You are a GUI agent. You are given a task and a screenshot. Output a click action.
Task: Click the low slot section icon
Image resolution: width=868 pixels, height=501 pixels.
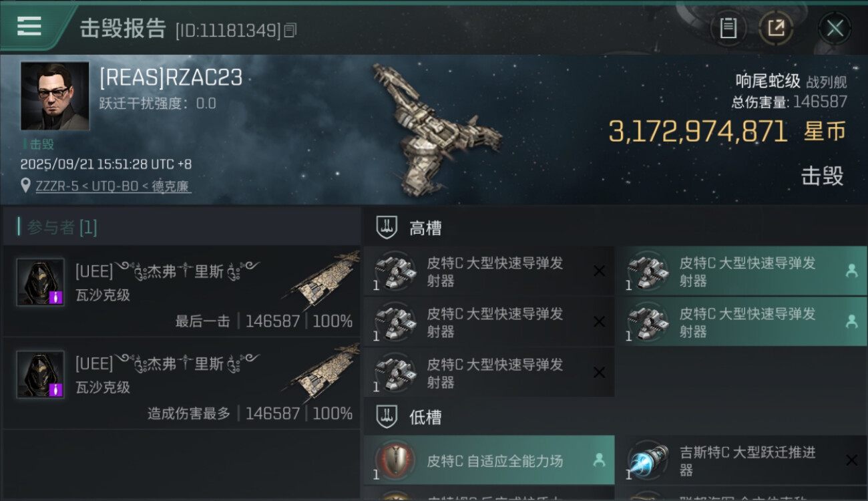[x=387, y=417]
